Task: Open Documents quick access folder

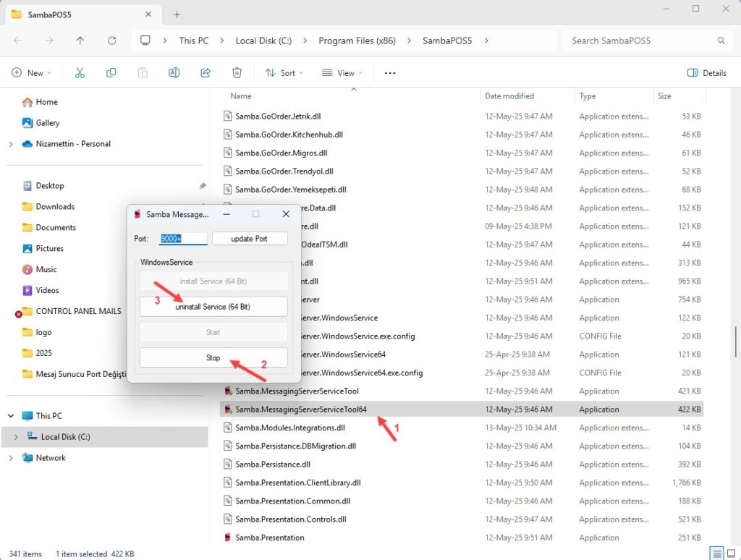Action: point(49,227)
